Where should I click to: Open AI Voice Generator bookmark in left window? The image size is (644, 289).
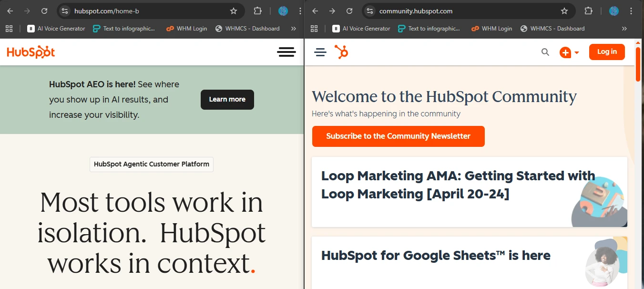coord(56,29)
